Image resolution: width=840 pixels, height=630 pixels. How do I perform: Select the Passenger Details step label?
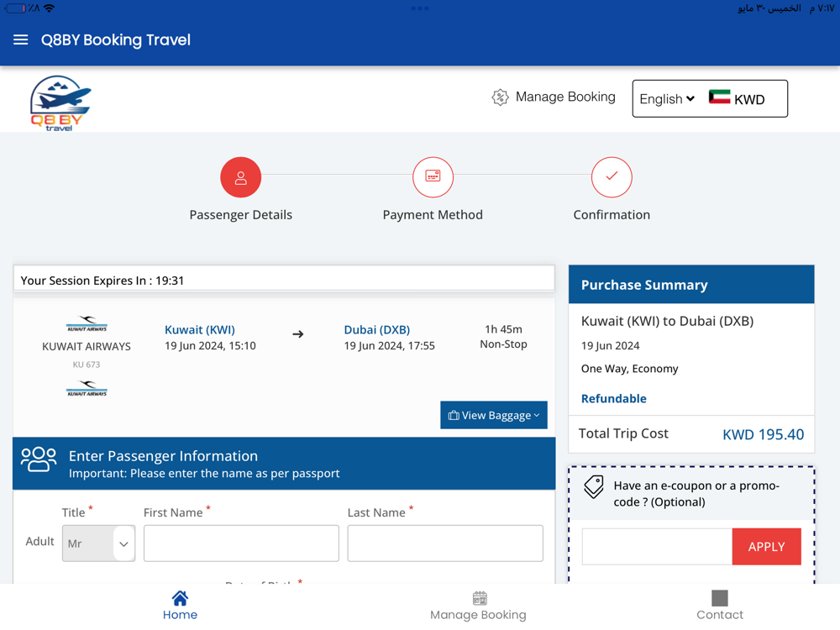(x=240, y=215)
